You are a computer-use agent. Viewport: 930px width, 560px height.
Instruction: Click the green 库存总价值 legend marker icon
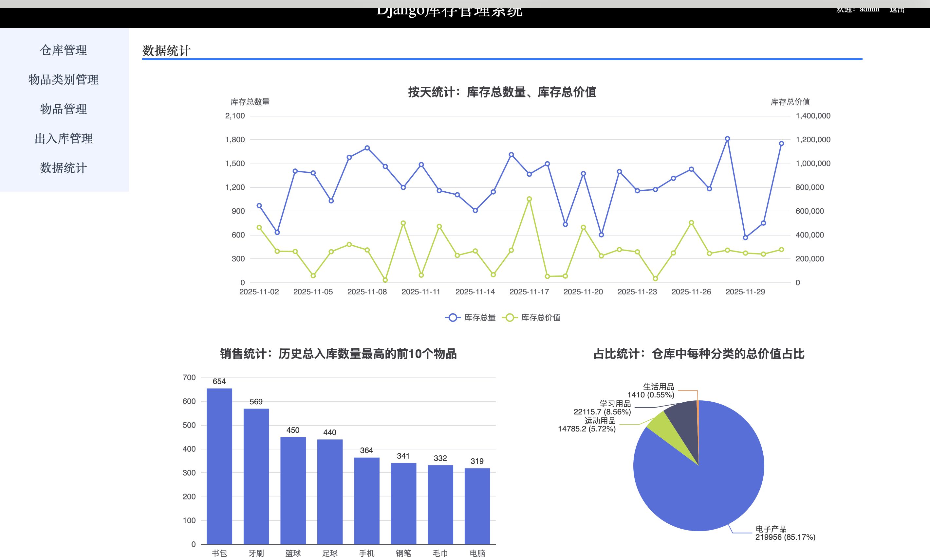click(510, 318)
